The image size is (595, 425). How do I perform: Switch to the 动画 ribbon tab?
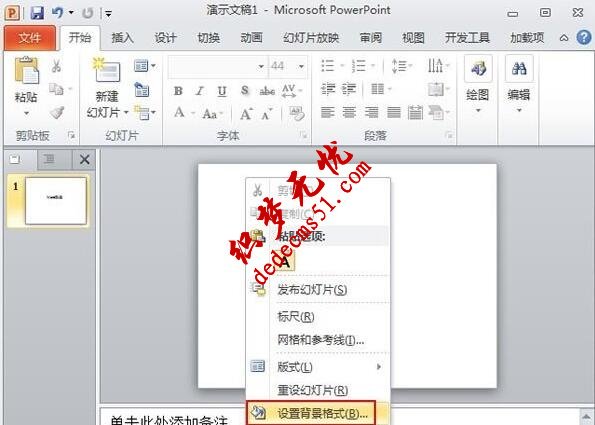pos(252,38)
